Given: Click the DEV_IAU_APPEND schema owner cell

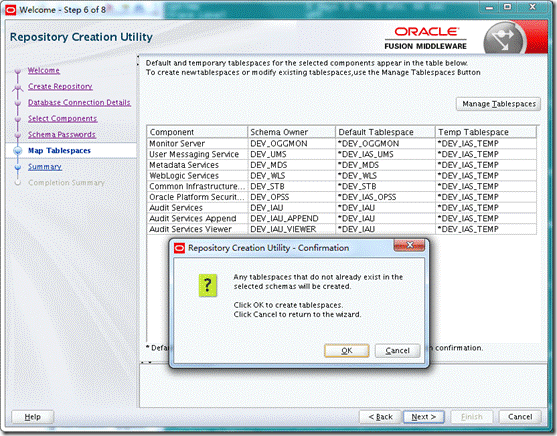Looking at the screenshot, I should [291, 218].
